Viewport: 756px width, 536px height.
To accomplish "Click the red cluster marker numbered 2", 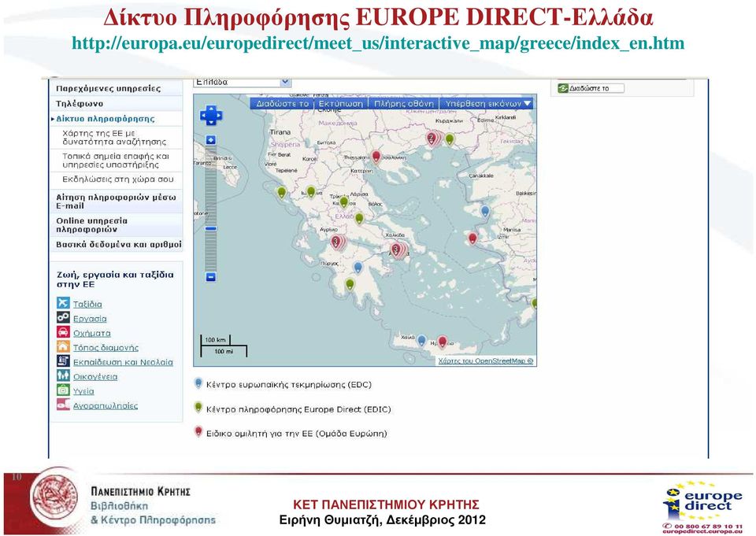I will 433,139.
